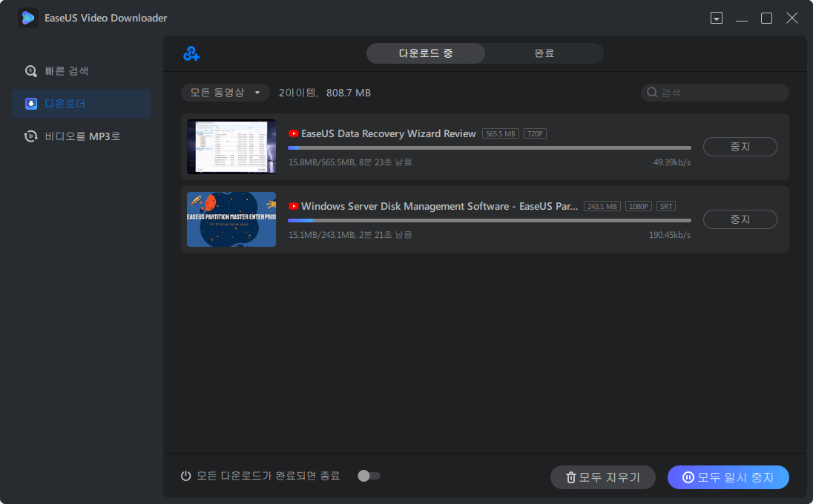Toggle shutdown when all downloads complete
The width and height of the screenshot is (813, 504).
point(369,476)
